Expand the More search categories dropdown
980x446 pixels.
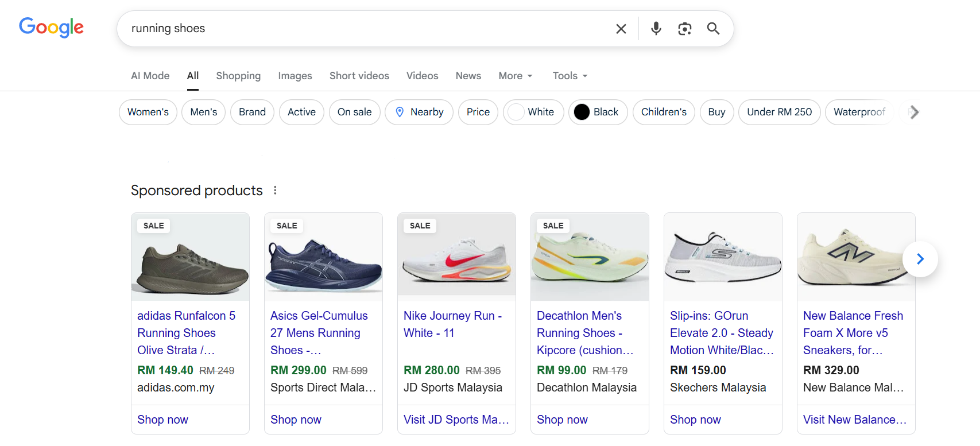tap(516, 76)
